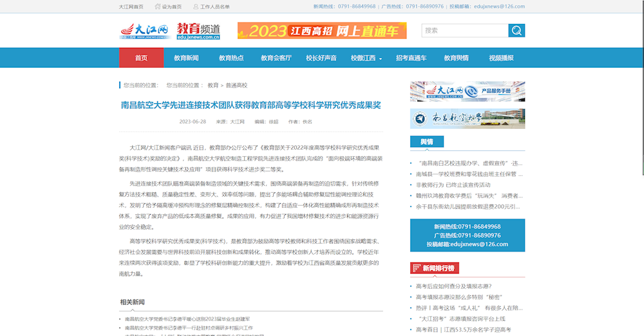
Task: Select 招考直通车 in the navigation bar
Action: [x=411, y=58]
